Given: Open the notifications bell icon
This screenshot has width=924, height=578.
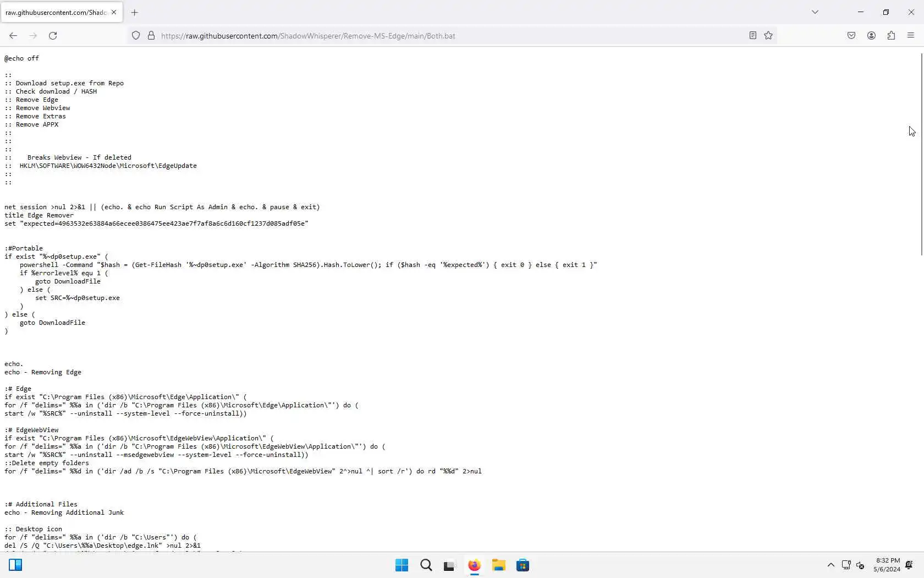Looking at the screenshot, I should click(x=909, y=565).
